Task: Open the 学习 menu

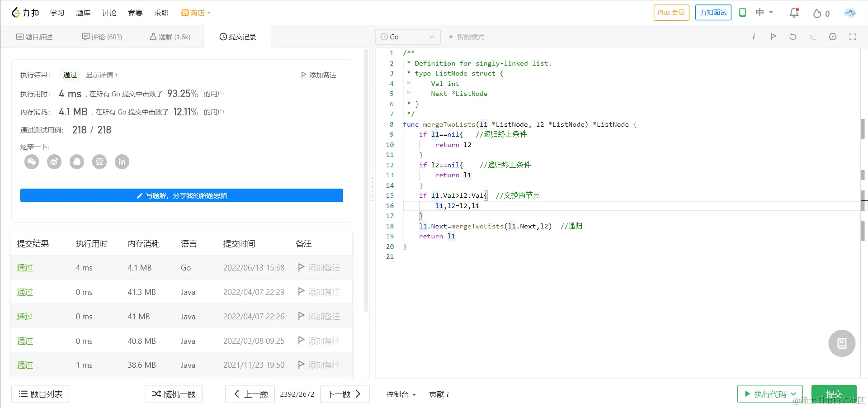Action: [57, 13]
